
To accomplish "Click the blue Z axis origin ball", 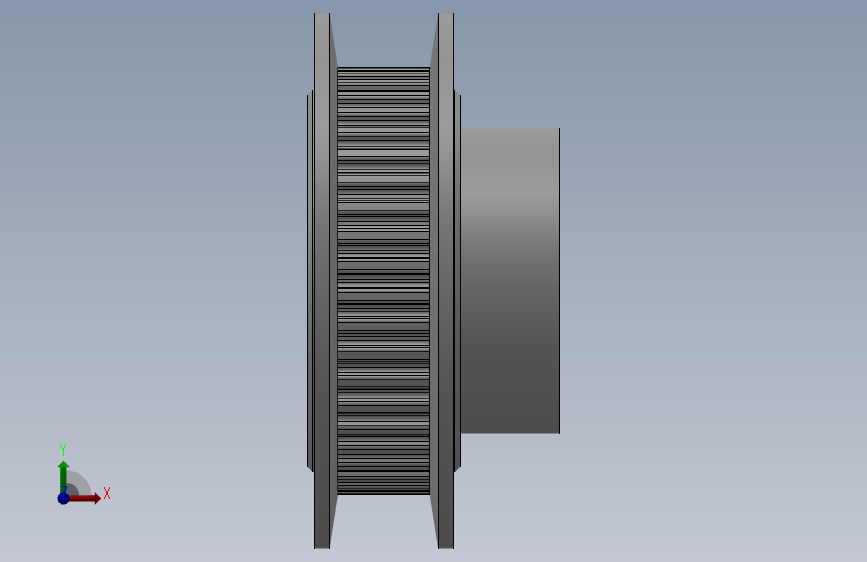I will [x=63, y=498].
